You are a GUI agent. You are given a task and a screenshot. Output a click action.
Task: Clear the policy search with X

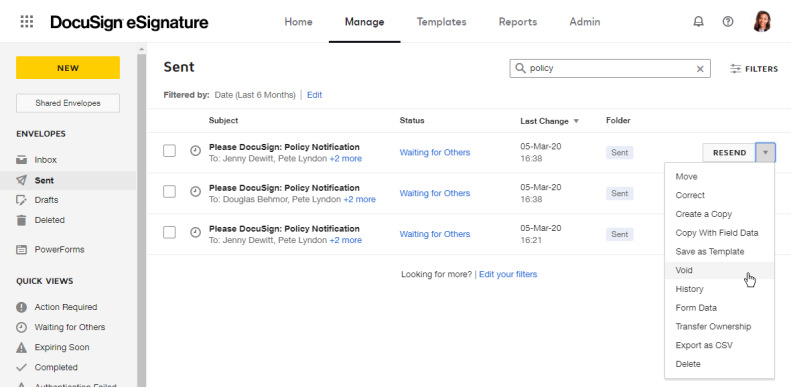pyautogui.click(x=700, y=69)
